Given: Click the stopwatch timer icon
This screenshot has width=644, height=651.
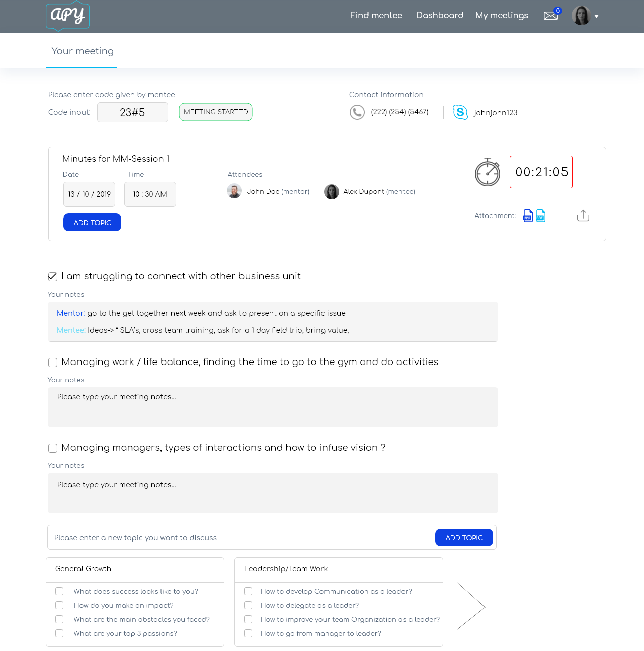Looking at the screenshot, I should pyautogui.click(x=487, y=172).
